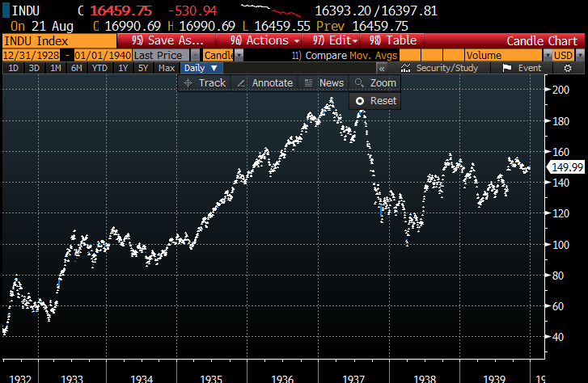This screenshot has height=383, width=588.
Task: Set chart range to 5Y
Action: pos(143,69)
